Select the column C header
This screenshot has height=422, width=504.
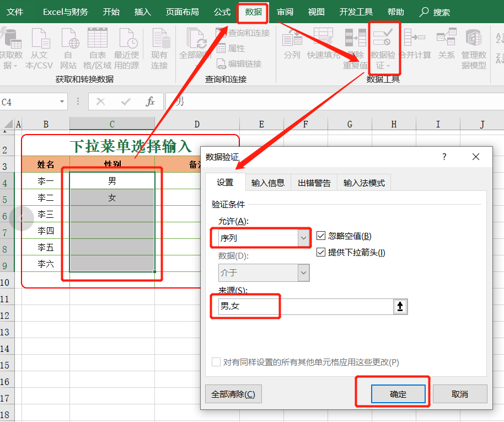[x=112, y=124]
